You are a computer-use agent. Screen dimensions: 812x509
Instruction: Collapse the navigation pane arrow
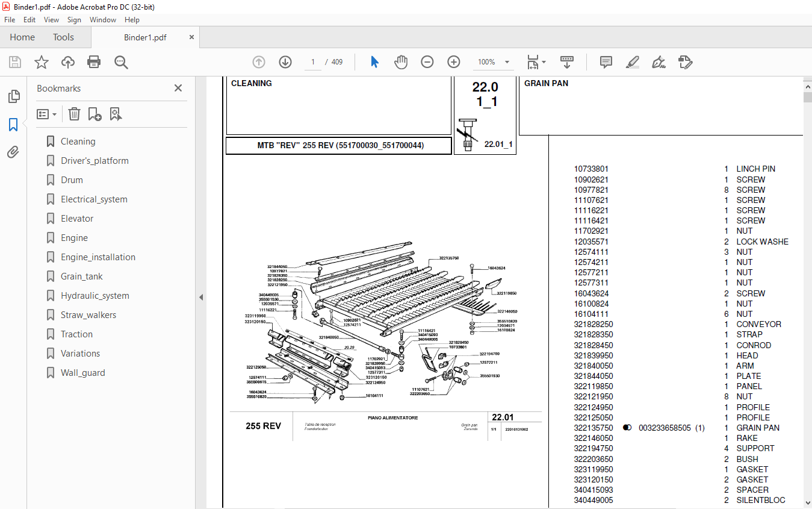[x=201, y=298]
